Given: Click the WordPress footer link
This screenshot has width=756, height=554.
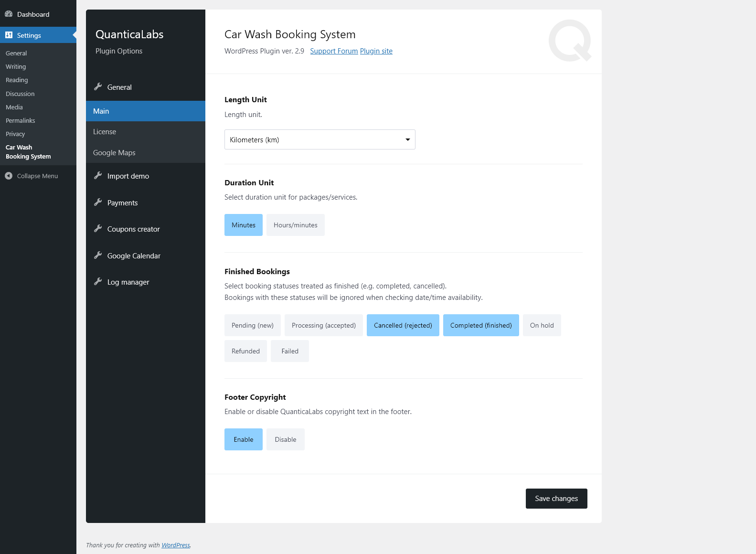Looking at the screenshot, I should coord(175,545).
